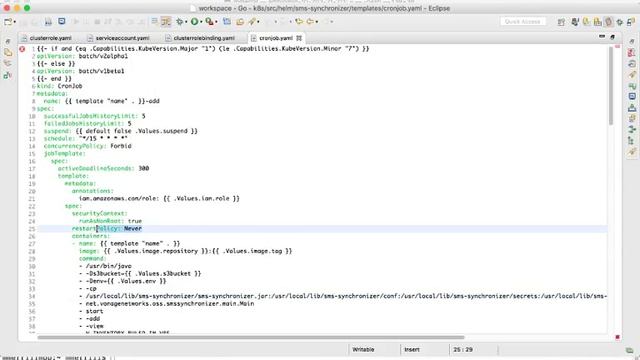Select the currently active highlighted perspective button

point(609,22)
